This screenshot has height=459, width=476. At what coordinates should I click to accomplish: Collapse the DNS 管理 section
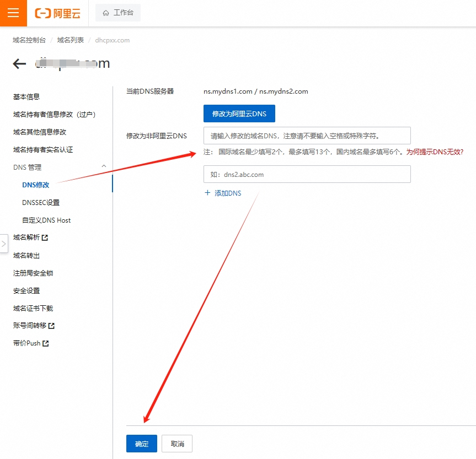point(104,167)
